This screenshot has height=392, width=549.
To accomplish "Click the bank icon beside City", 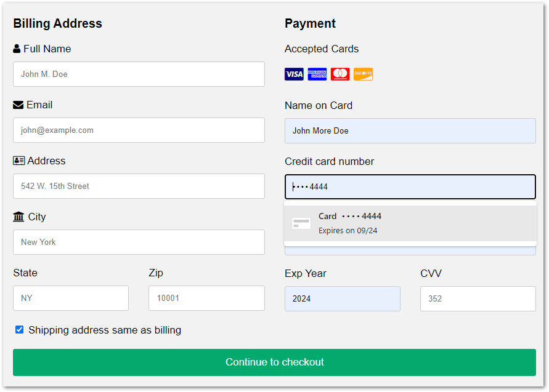I will click(x=18, y=217).
